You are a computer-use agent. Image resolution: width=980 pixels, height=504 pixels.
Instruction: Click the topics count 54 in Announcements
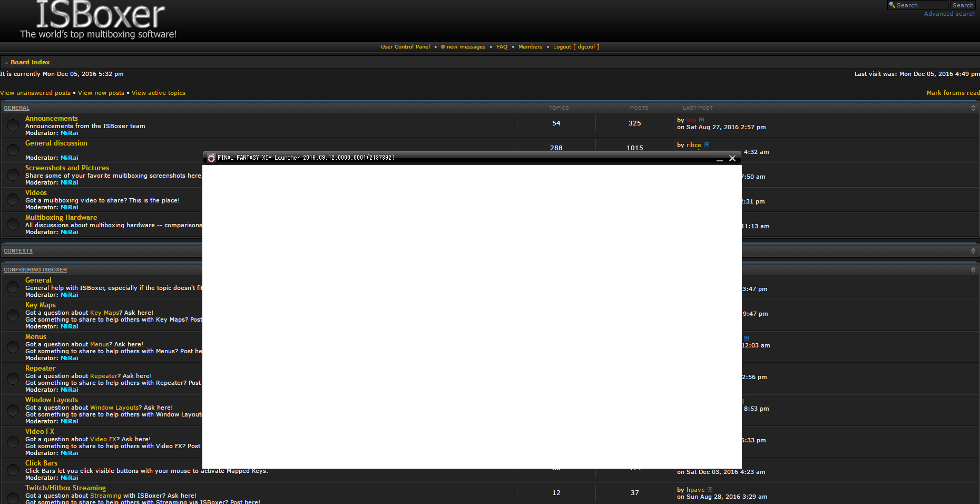coord(556,123)
